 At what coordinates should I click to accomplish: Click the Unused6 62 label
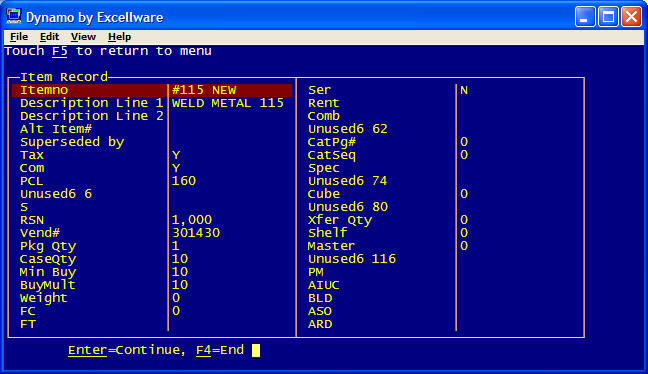point(348,129)
